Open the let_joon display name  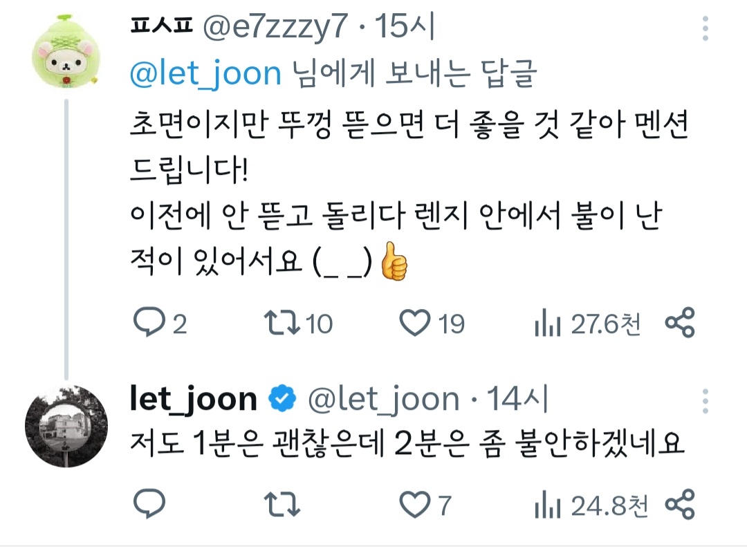coord(194,399)
